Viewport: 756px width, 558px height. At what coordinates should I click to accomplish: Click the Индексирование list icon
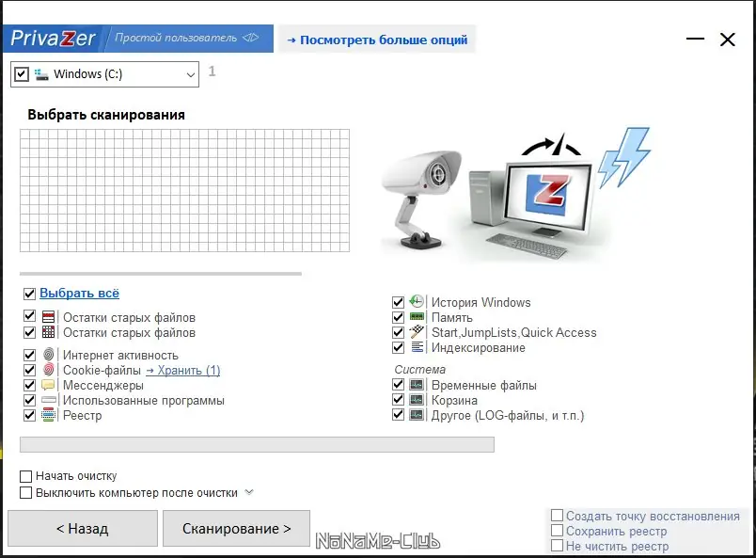[417, 346]
